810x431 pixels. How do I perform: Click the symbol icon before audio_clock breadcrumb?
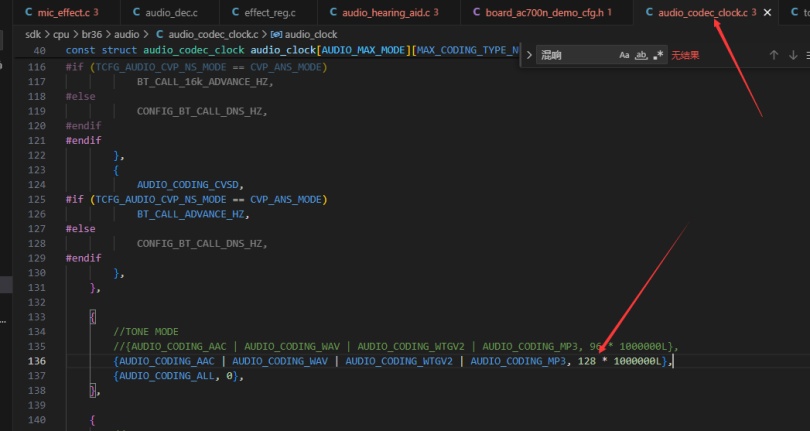[276, 35]
